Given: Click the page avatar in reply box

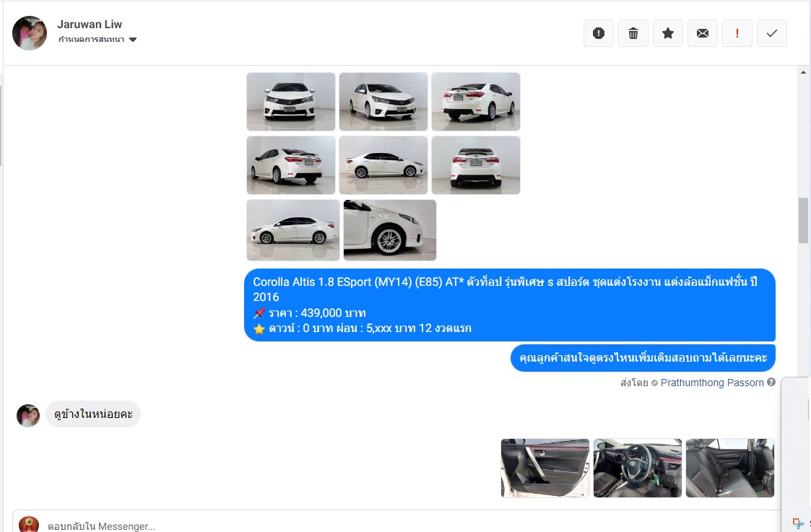Looking at the screenshot, I should 29,524.
